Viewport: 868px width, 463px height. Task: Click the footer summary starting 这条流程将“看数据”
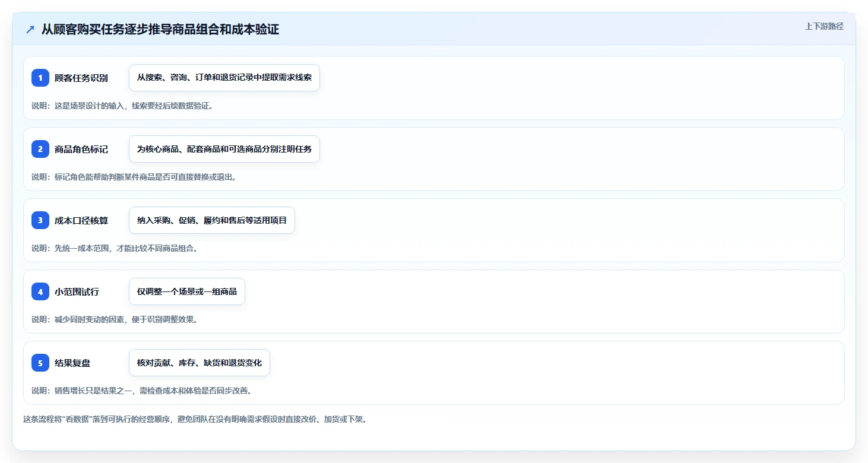pos(195,419)
